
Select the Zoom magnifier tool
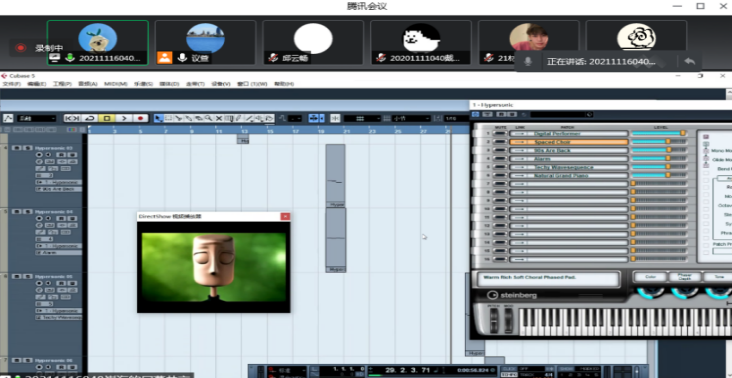click(209, 119)
